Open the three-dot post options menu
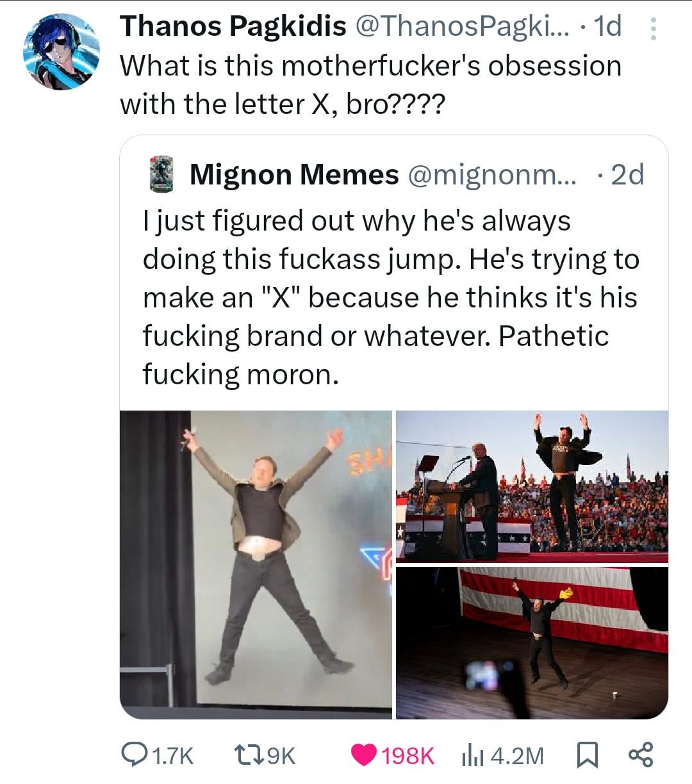This screenshot has height=784, width=692. click(653, 29)
